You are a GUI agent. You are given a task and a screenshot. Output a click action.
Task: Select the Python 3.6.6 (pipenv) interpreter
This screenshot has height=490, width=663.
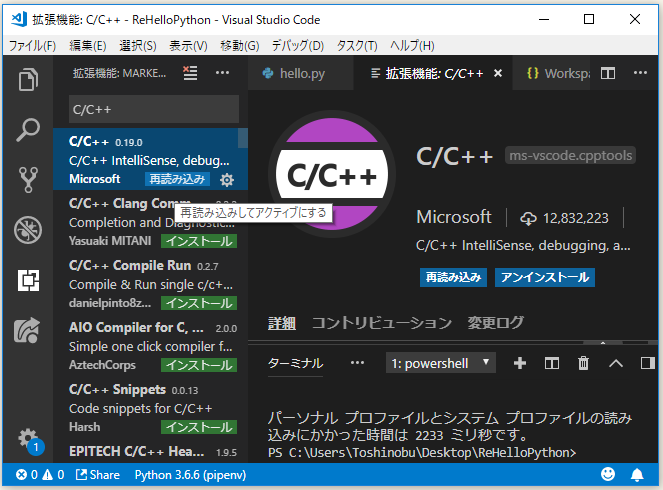[x=190, y=475]
